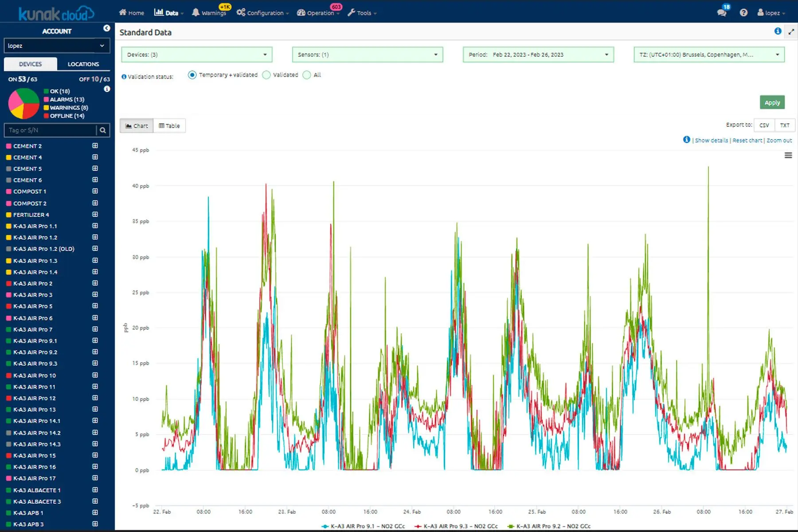The image size is (798, 532).
Task: Collapse the account sidebar arrow
Action: point(107,28)
